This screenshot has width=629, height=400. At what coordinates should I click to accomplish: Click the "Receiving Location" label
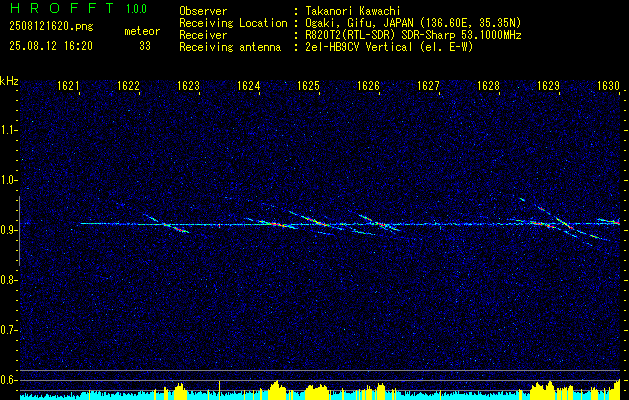(x=233, y=24)
